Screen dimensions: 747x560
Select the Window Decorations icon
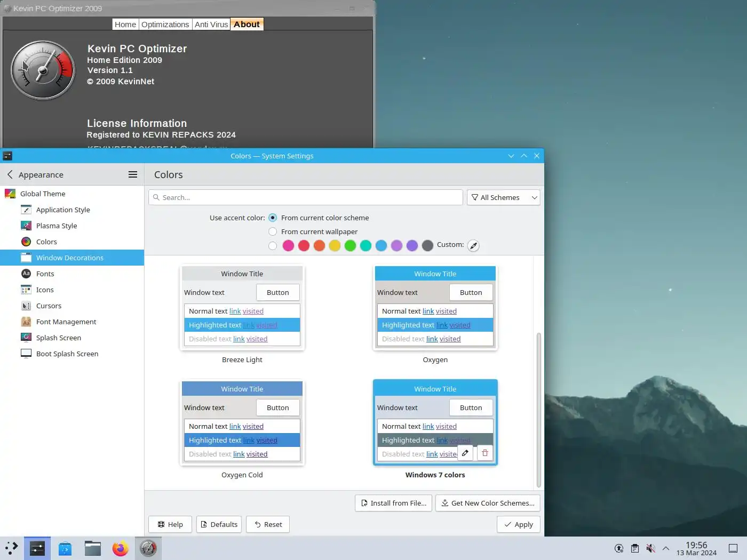tap(26, 258)
